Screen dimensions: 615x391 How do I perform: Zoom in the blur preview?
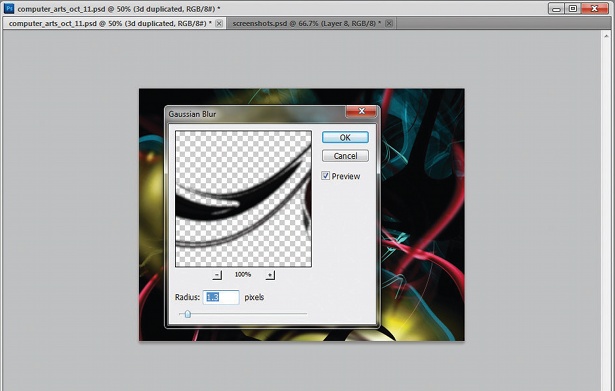(270, 275)
